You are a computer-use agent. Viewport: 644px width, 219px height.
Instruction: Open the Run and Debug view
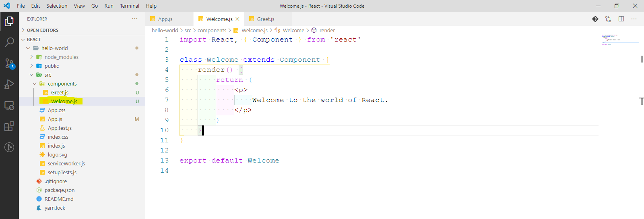(x=9, y=84)
